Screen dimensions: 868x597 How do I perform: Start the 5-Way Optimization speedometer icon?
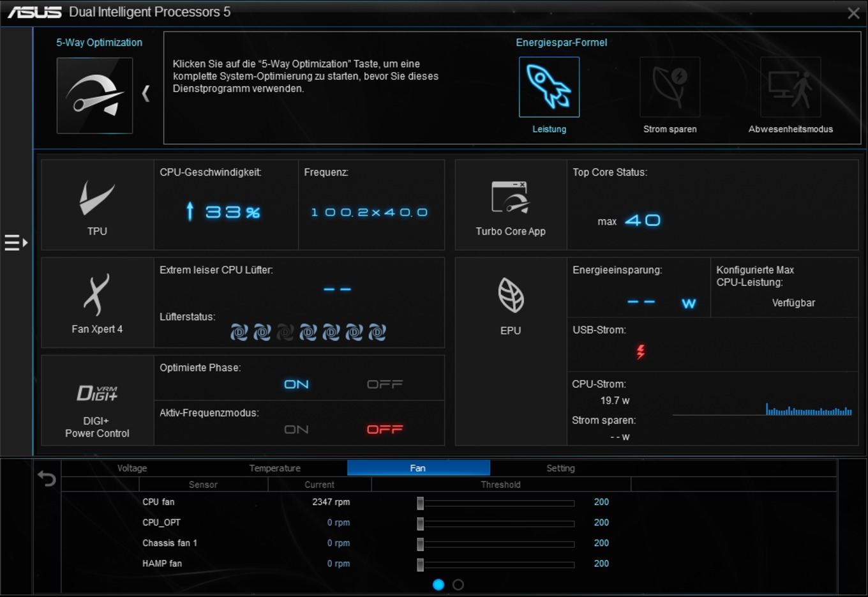click(x=94, y=96)
